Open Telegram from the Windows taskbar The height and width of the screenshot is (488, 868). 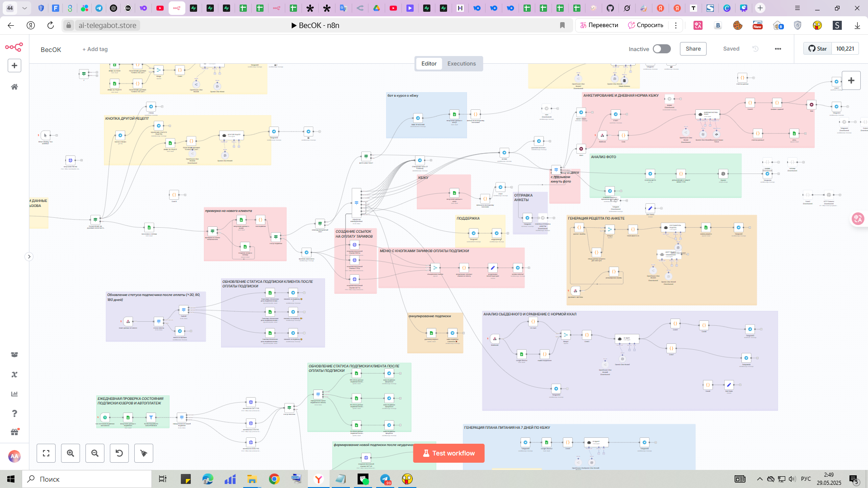tap(385, 479)
